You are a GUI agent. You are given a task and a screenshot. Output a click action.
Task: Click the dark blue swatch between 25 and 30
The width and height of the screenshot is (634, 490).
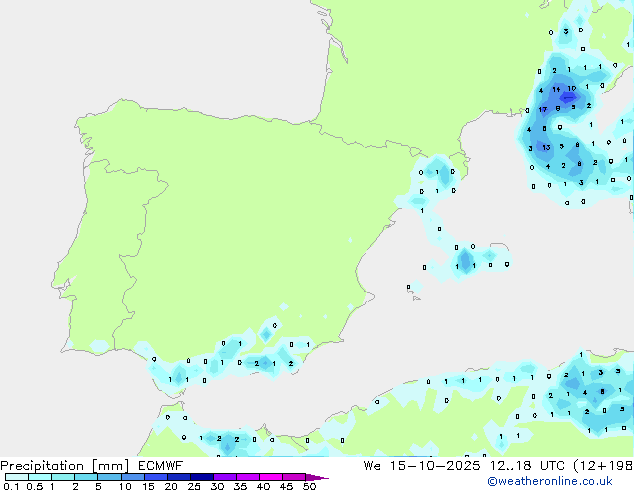(x=201, y=477)
